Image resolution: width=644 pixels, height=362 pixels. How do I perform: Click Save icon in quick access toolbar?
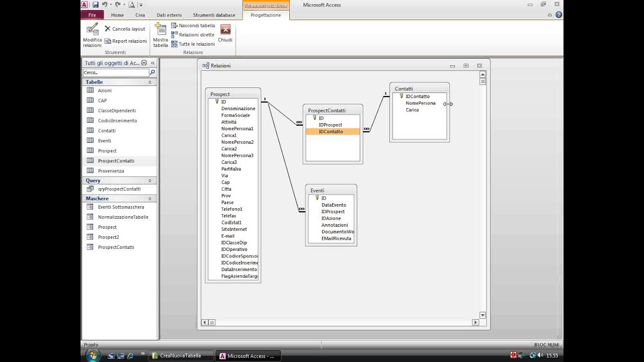pos(95,5)
